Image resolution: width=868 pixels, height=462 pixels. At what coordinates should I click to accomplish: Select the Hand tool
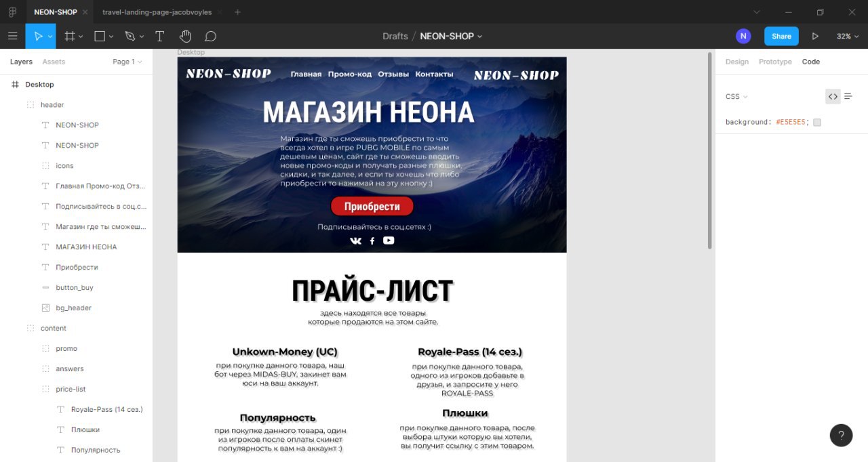tap(185, 36)
